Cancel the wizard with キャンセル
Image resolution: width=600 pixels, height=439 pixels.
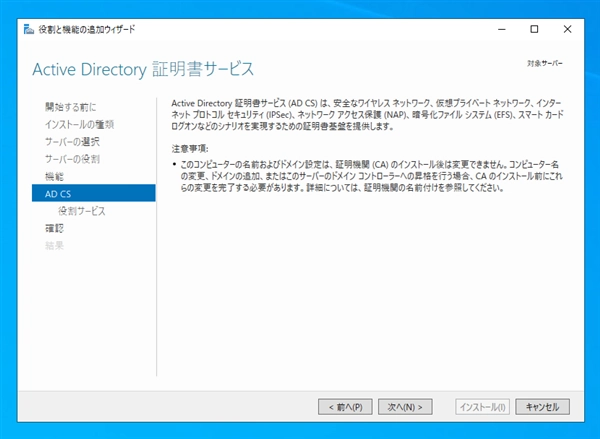(x=542, y=407)
